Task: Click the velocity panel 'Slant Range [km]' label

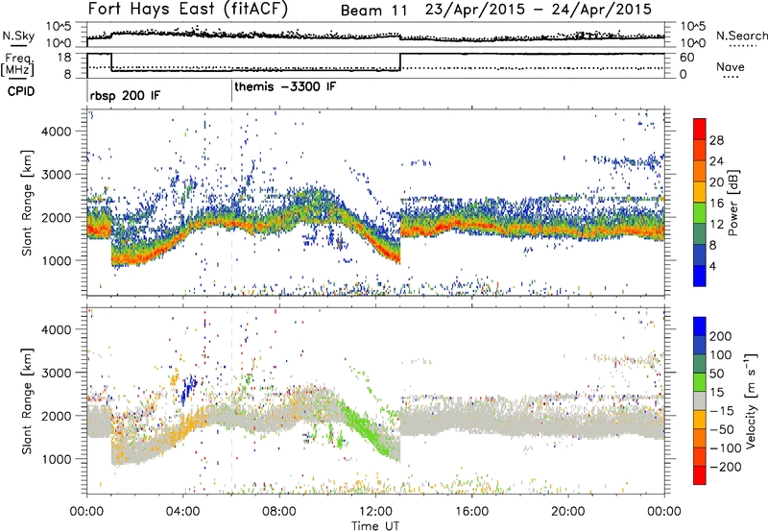Action: pyautogui.click(x=27, y=401)
